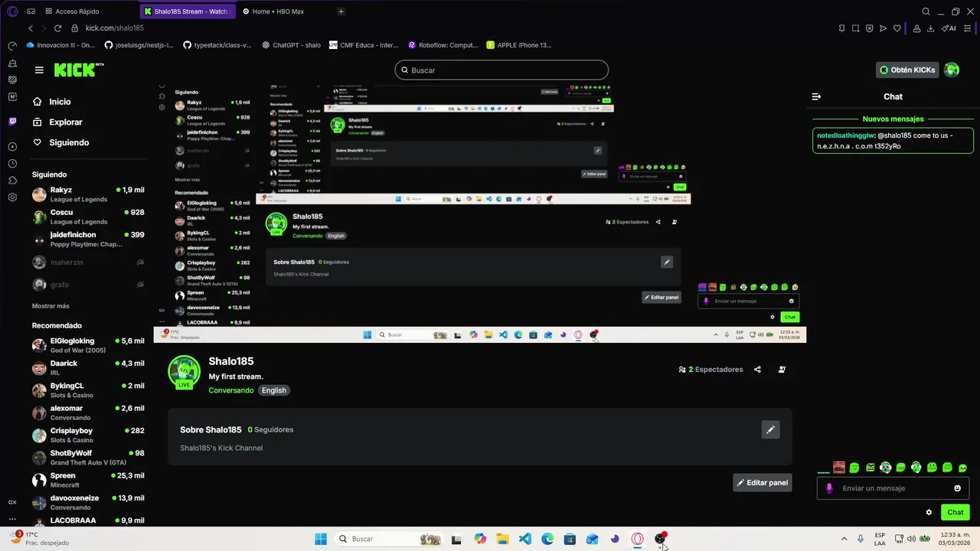Open jaidefinichon channel

click(x=88, y=240)
